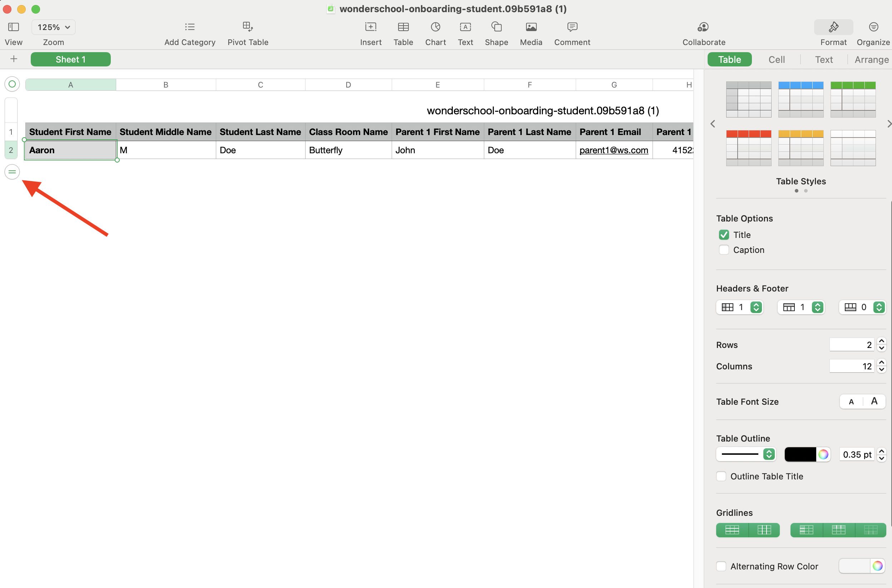Viewport: 892px width, 588px height.
Task: Click the Media toolbar icon
Action: [531, 27]
